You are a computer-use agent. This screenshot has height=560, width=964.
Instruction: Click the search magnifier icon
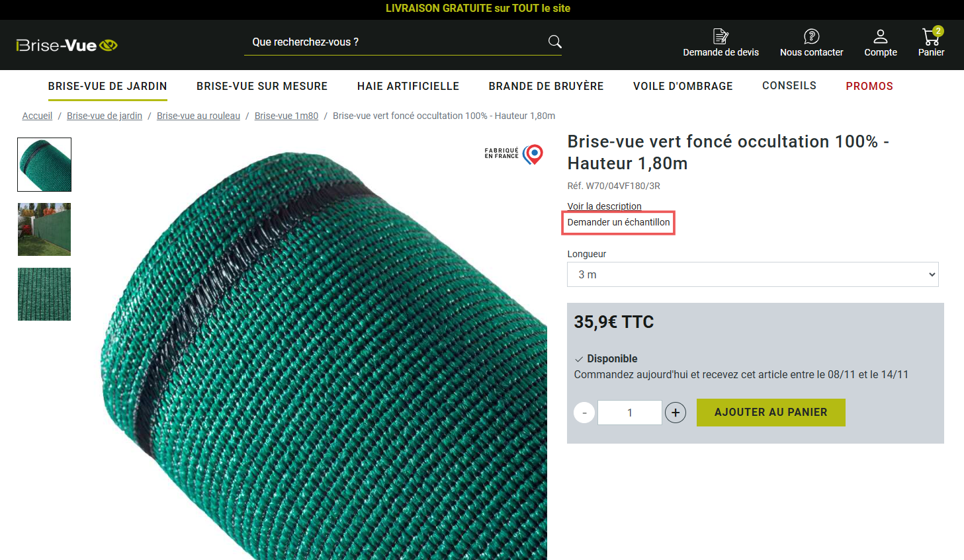coord(555,42)
